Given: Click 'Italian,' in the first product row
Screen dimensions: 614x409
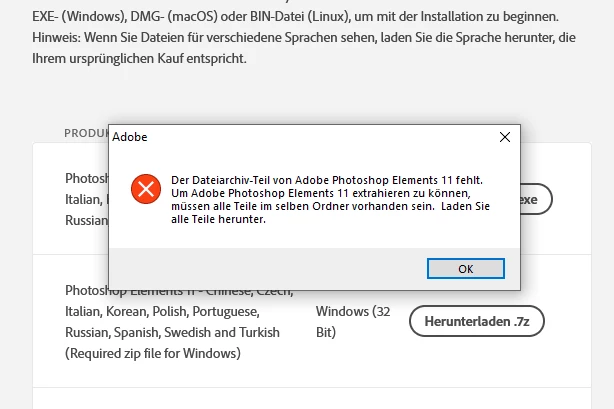Looking at the screenshot, I should (83, 199).
